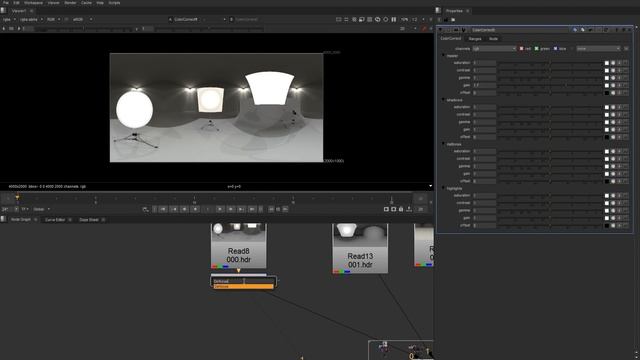Play the timeline backward
This screenshot has height=360, width=640.
(195, 209)
